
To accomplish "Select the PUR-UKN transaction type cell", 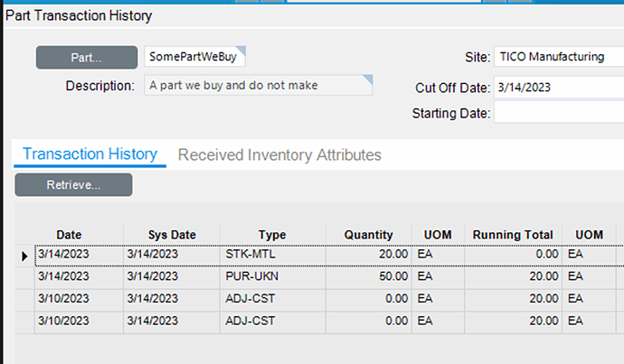I will (271, 276).
